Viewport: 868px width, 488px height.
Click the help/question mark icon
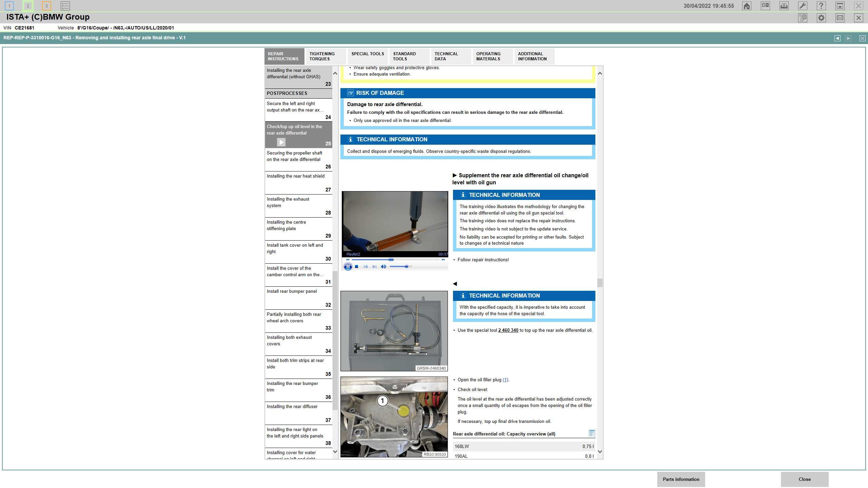tap(821, 6)
